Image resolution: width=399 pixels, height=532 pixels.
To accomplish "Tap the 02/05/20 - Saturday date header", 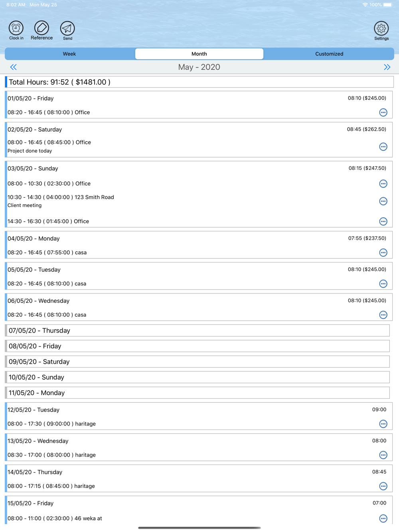I will (x=35, y=130).
